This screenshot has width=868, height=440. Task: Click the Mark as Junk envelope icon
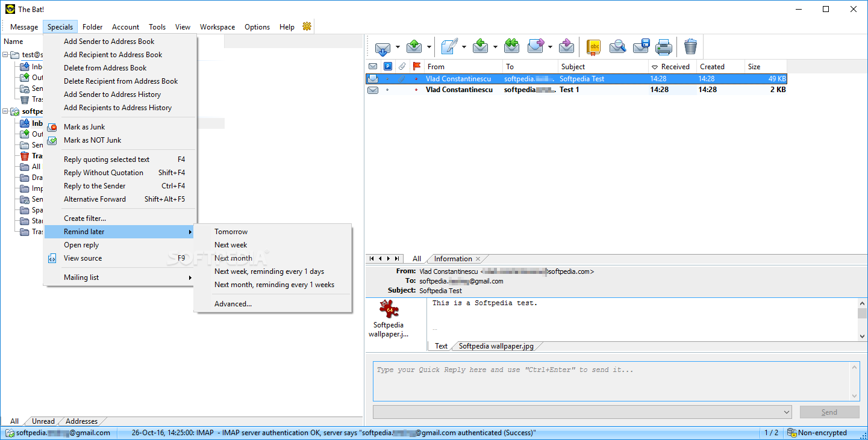(x=52, y=127)
